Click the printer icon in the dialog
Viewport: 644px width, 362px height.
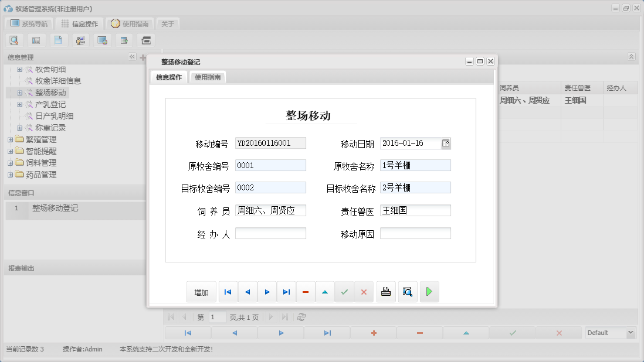pos(386,291)
